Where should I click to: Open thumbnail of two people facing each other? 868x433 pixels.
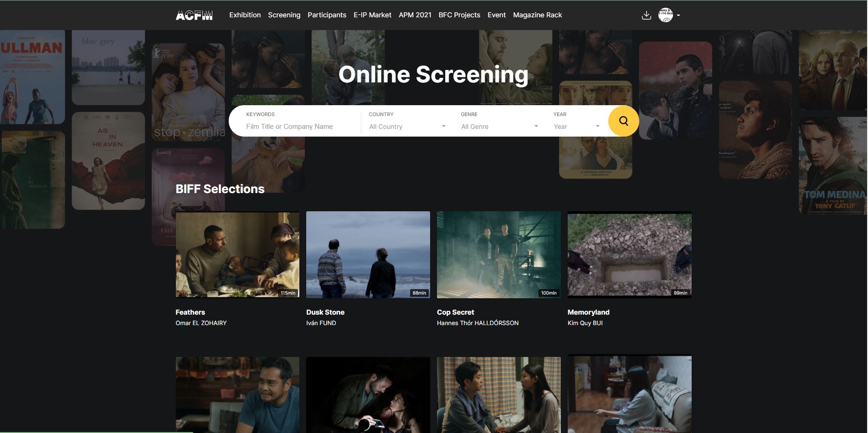499,395
